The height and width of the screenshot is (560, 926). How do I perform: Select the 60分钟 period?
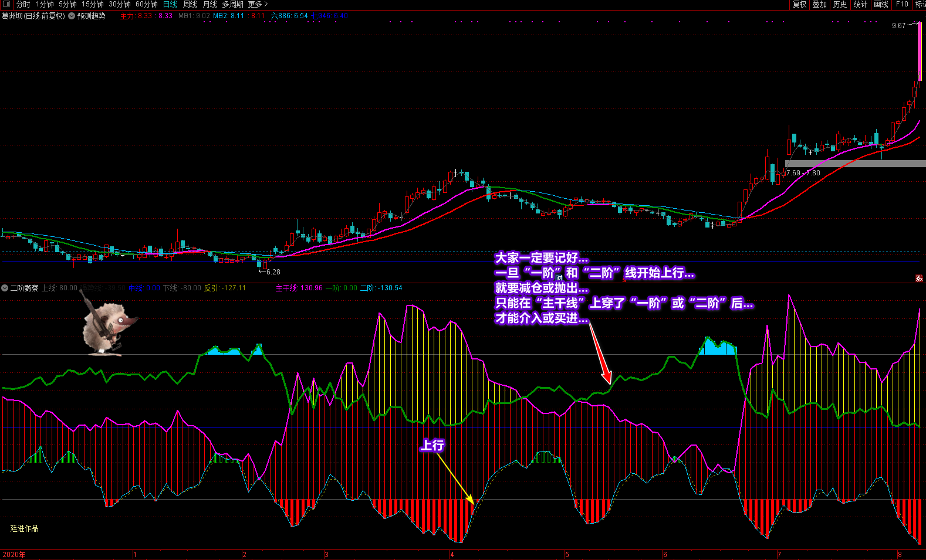tap(147, 4)
